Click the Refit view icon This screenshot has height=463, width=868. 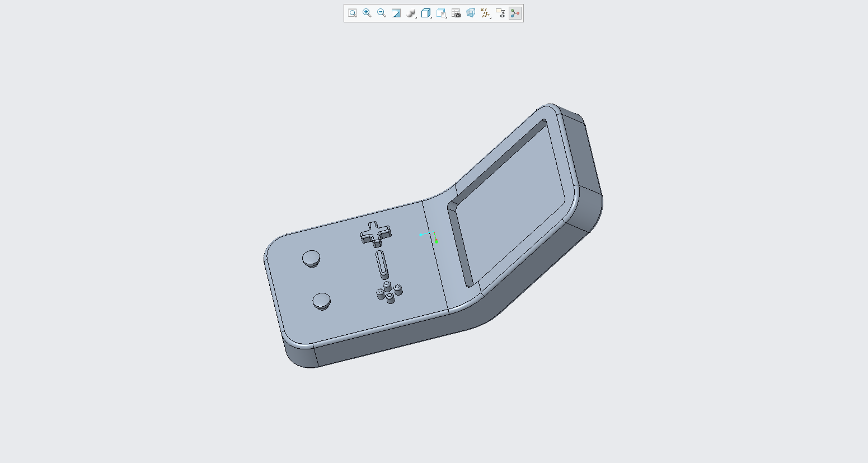pos(352,13)
